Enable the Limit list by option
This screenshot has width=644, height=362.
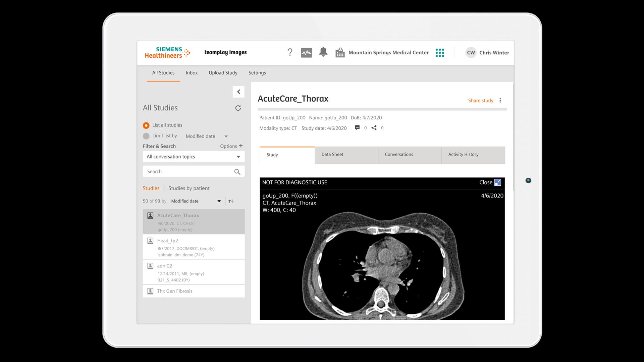coord(146,136)
